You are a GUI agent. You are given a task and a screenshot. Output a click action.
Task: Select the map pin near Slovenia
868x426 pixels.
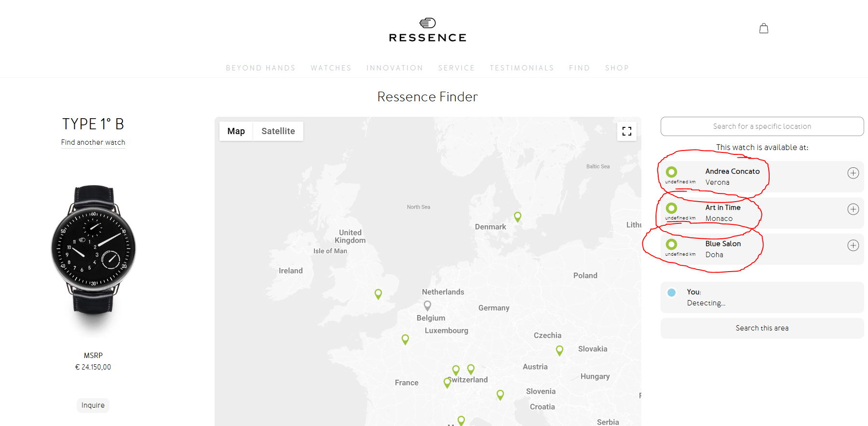(501, 395)
